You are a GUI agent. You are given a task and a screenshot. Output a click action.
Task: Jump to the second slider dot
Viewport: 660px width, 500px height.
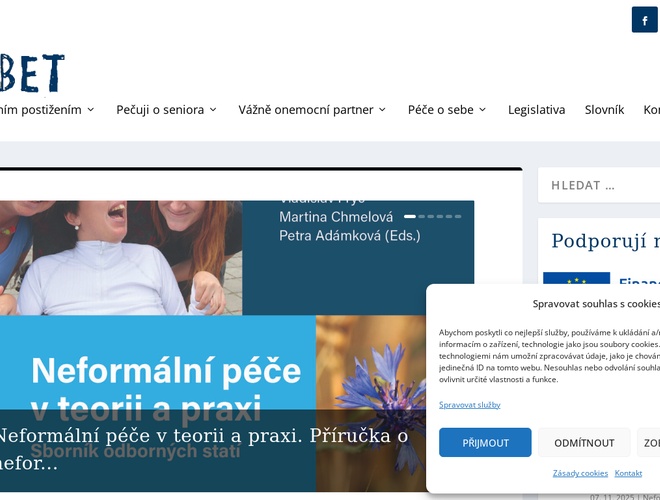[422, 216]
